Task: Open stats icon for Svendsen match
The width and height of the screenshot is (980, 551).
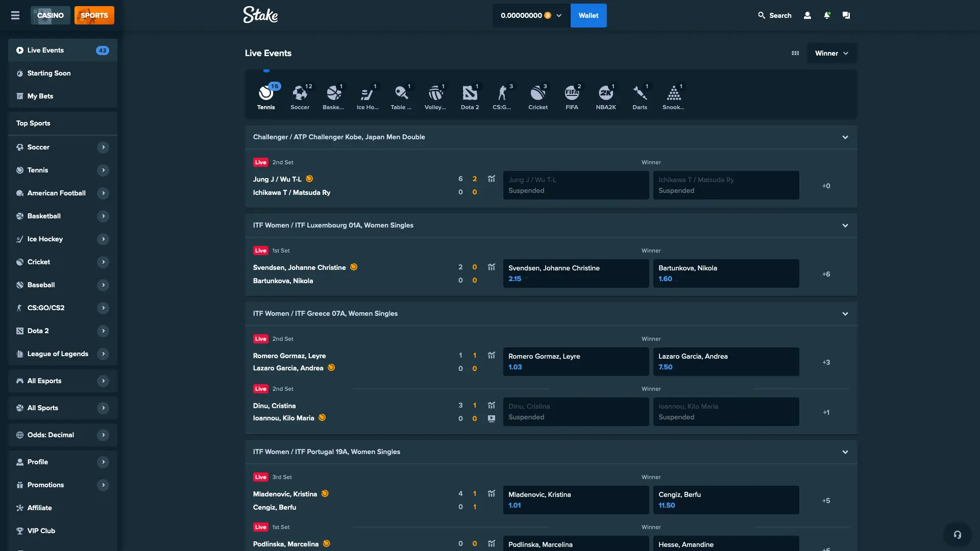Action: pyautogui.click(x=492, y=267)
